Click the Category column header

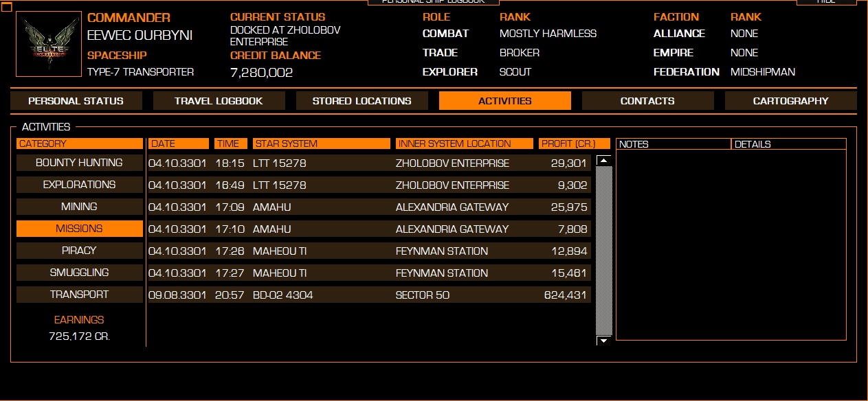coord(80,144)
